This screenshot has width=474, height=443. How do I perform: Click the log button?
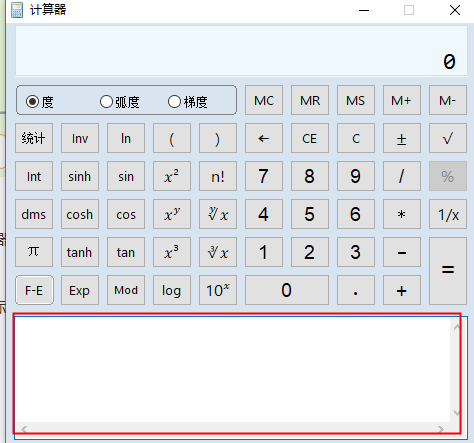click(x=172, y=290)
